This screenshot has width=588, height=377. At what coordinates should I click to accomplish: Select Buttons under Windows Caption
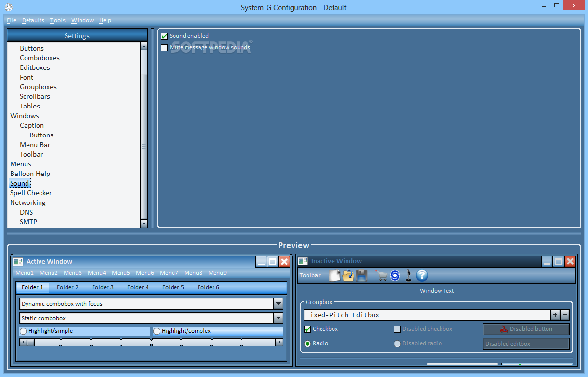point(41,135)
